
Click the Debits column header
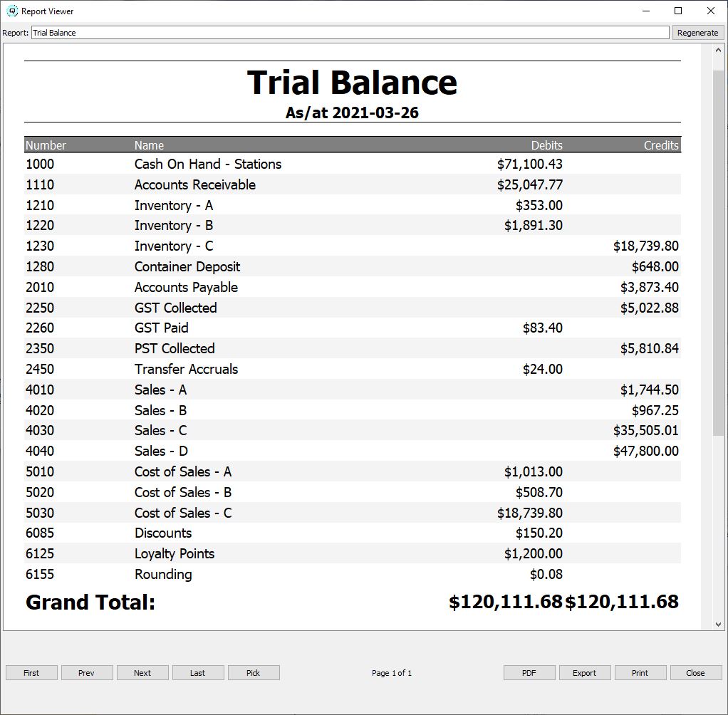[x=546, y=145]
